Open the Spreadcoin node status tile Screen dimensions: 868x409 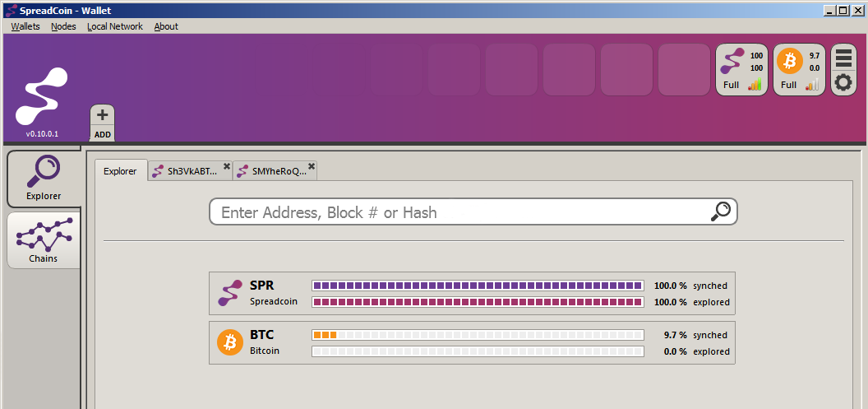click(x=741, y=70)
